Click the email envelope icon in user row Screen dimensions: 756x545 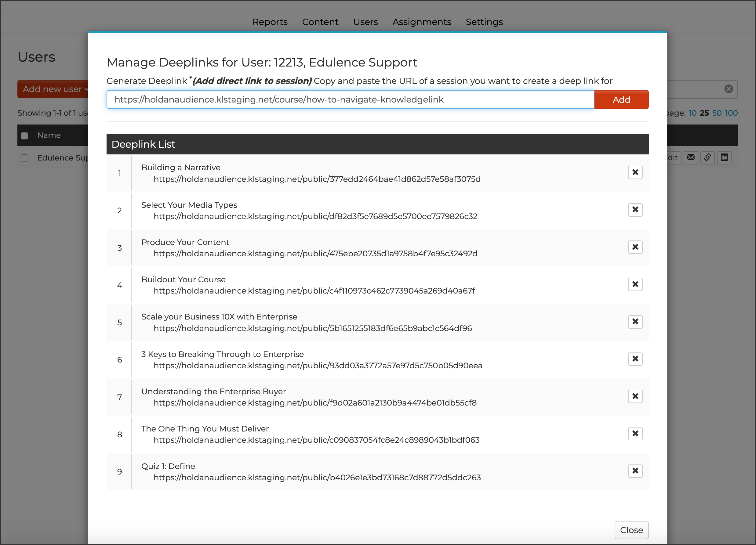tap(691, 157)
